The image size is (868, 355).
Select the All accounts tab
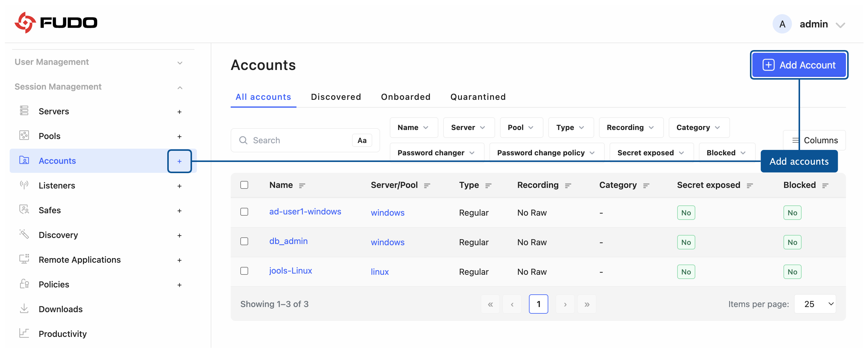click(x=263, y=97)
